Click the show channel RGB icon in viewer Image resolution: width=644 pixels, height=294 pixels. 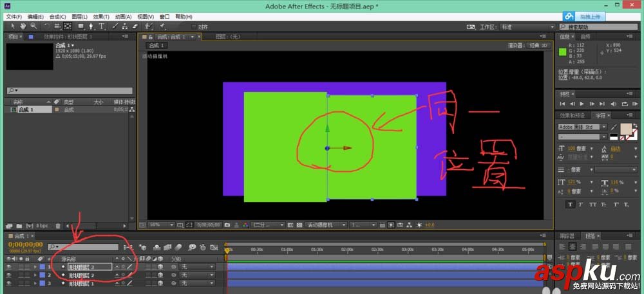coord(245,225)
